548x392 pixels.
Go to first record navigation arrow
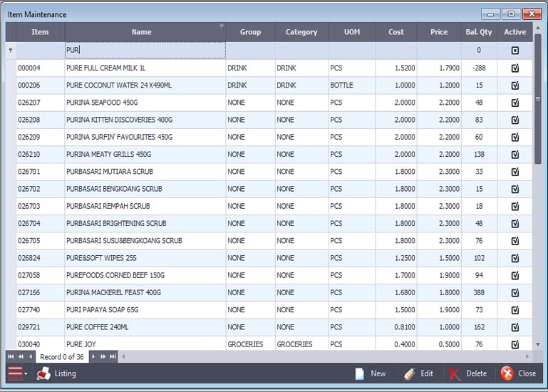(11, 356)
